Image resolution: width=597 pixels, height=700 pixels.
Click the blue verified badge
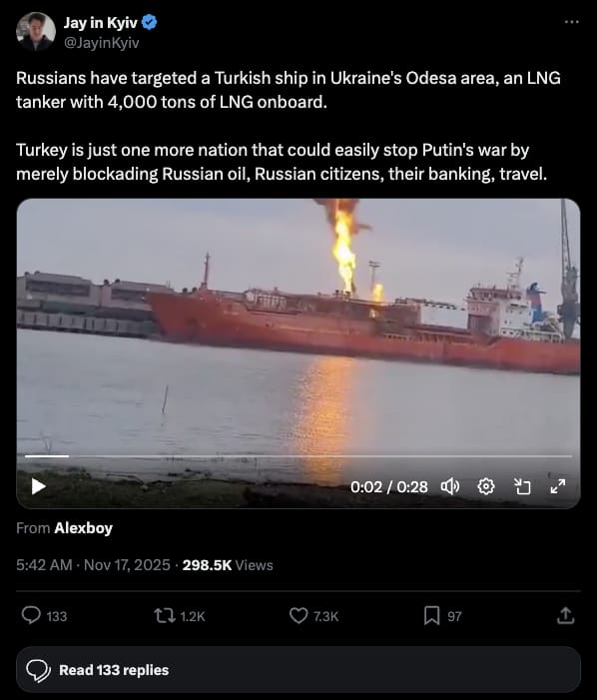[x=149, y=22]
